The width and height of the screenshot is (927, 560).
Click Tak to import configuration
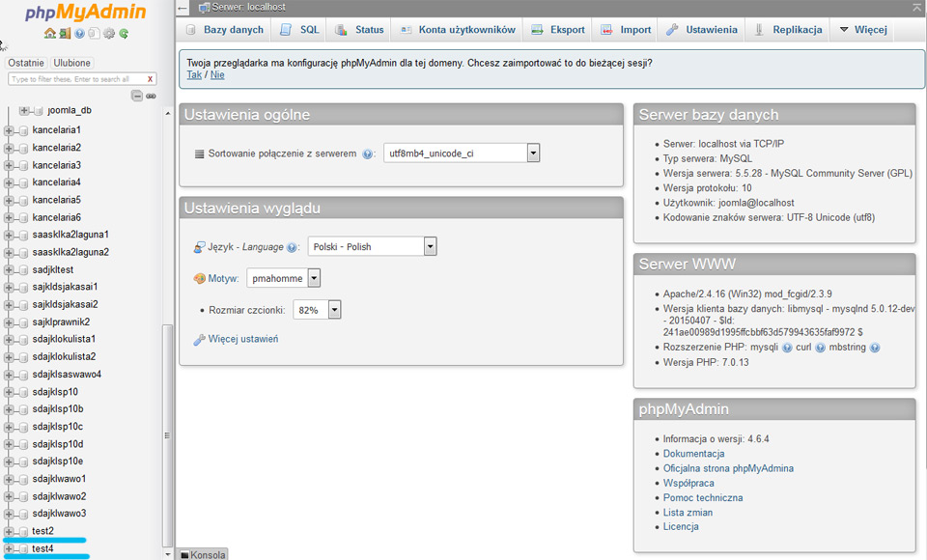(194, 74)
